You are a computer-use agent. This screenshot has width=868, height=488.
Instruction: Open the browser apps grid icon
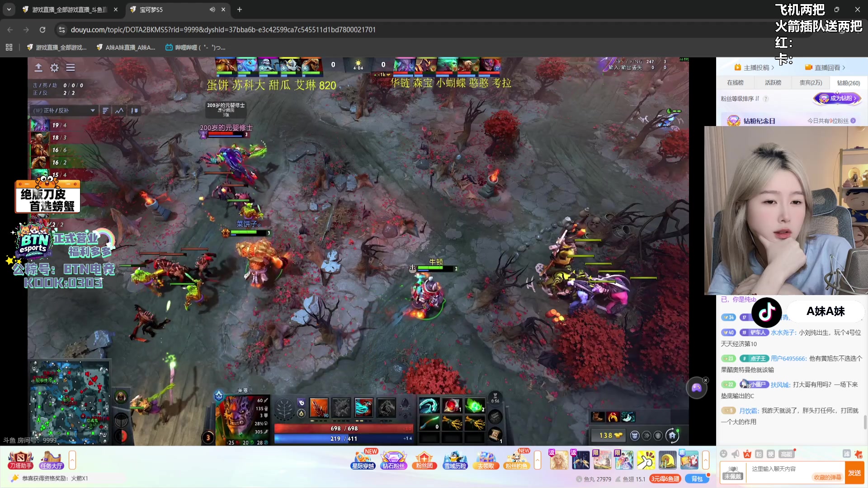click(9, 47)
